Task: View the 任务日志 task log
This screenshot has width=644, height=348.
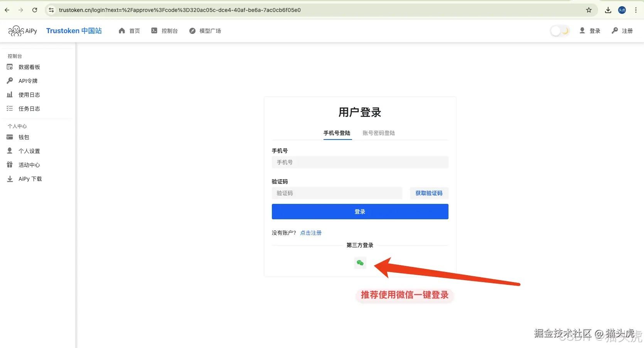Action: coord(29,108)
